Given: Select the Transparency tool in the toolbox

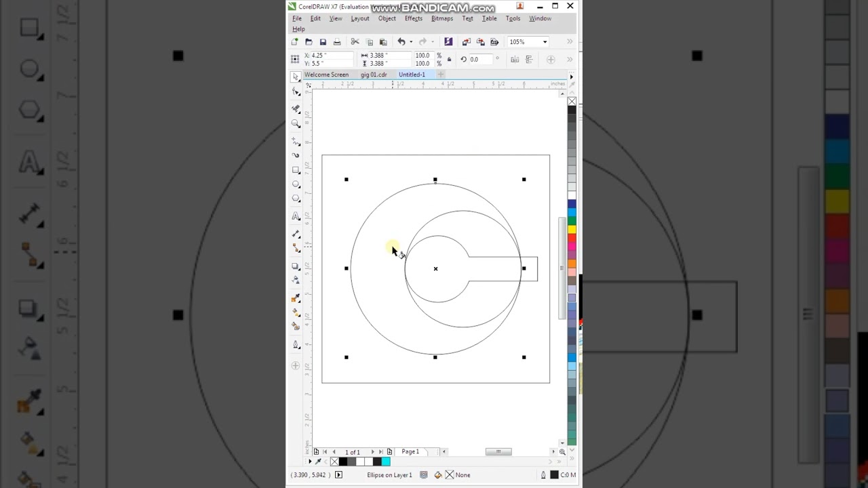Looking at the screenshot, I should point(296,280).
